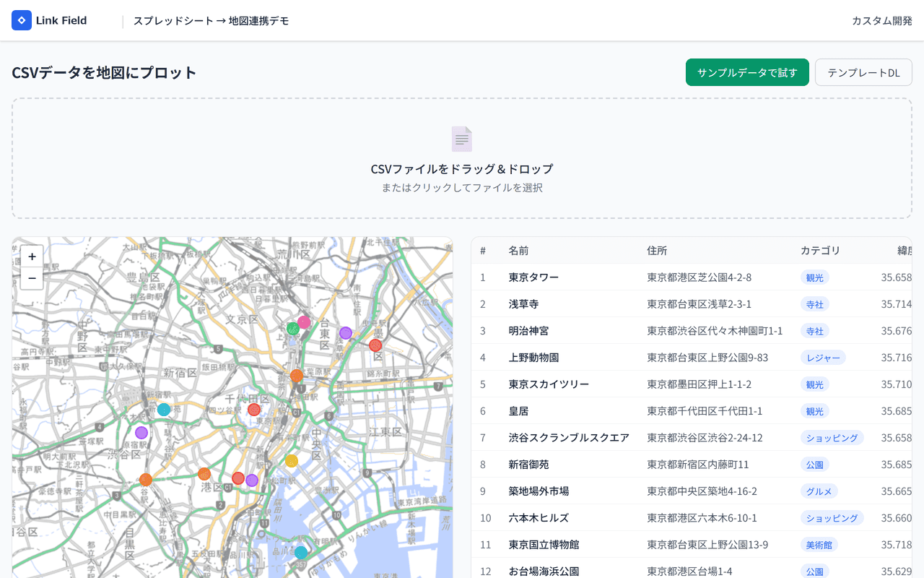
Task: Select the red marker in Sumida ward
Action: point(375,345)
